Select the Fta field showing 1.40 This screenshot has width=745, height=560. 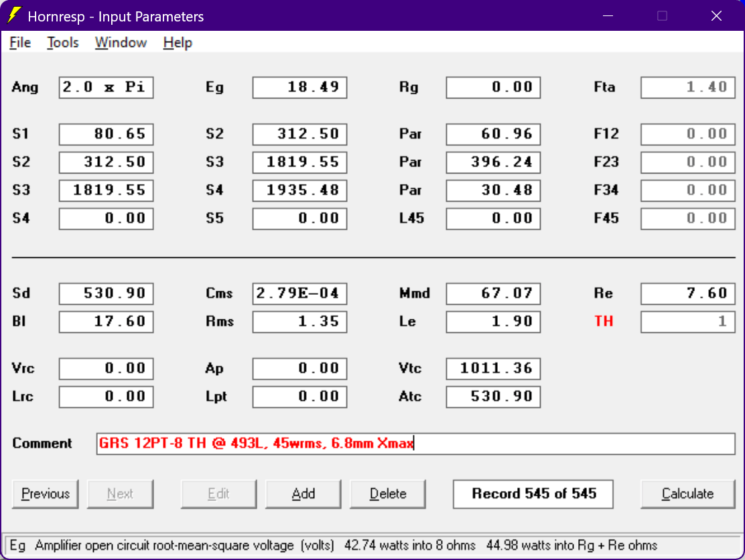[687, 87]
